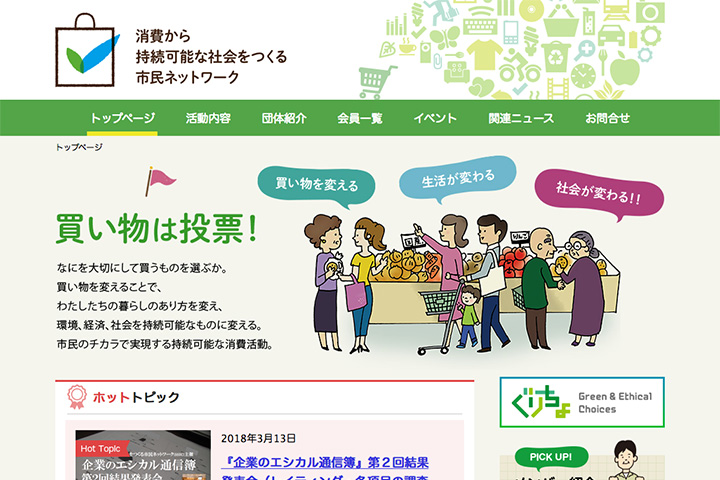
Task: Click the Green & Ethical Choices banner
Action: click(582, 402)
